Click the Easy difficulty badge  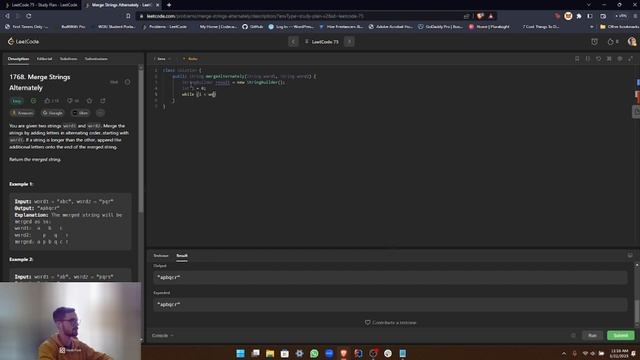click(16, 101)
